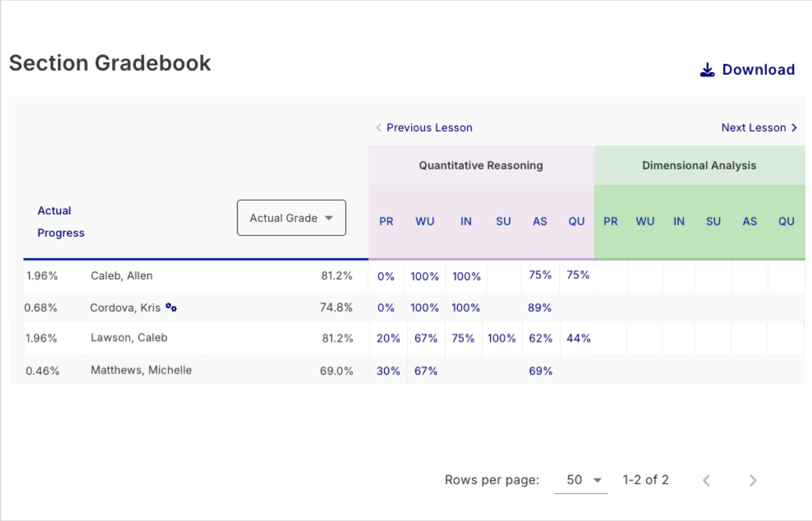Select Quantitative Reasoning PR column header
This screenshot has width=812, height=521.
tap(386, 221)
